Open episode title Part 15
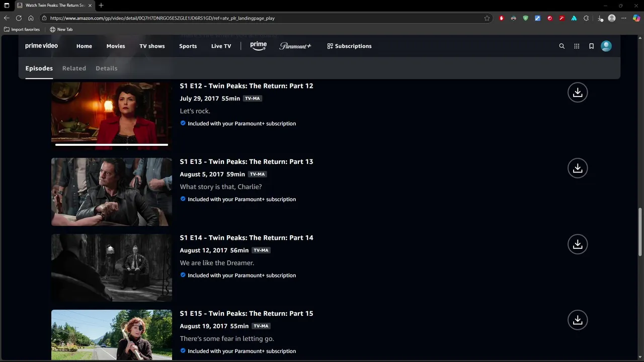 (x=247, y=314)
